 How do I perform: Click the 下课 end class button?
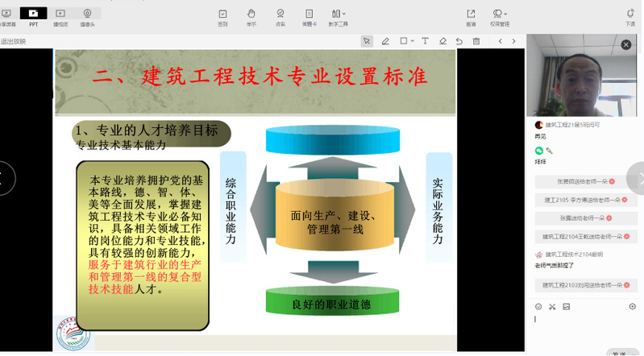630,17
